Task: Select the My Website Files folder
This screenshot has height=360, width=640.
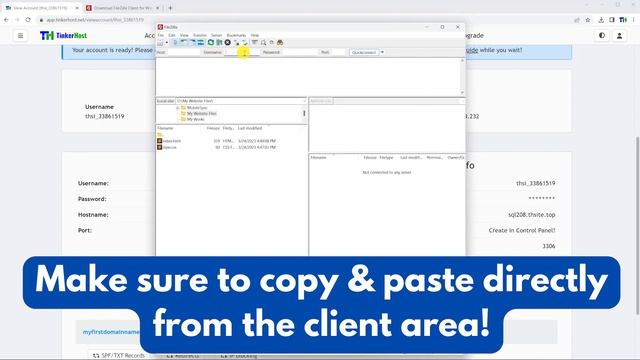Action: tap(202, 113)
